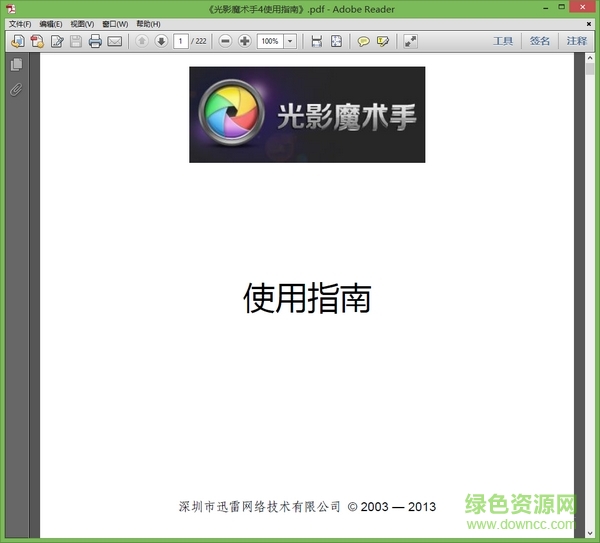The height and width of the screenshot is (543, 600).
Task: Click the page number field showing 1
Action: 181,41
